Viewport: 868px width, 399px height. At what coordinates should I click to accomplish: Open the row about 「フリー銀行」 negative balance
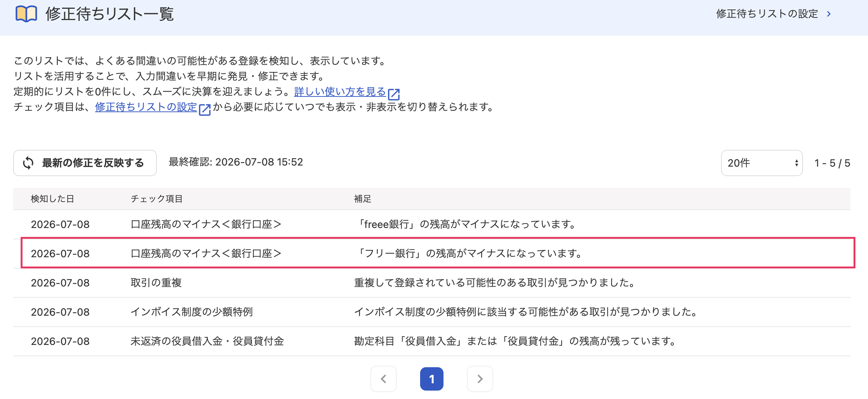tap(432, 253)
